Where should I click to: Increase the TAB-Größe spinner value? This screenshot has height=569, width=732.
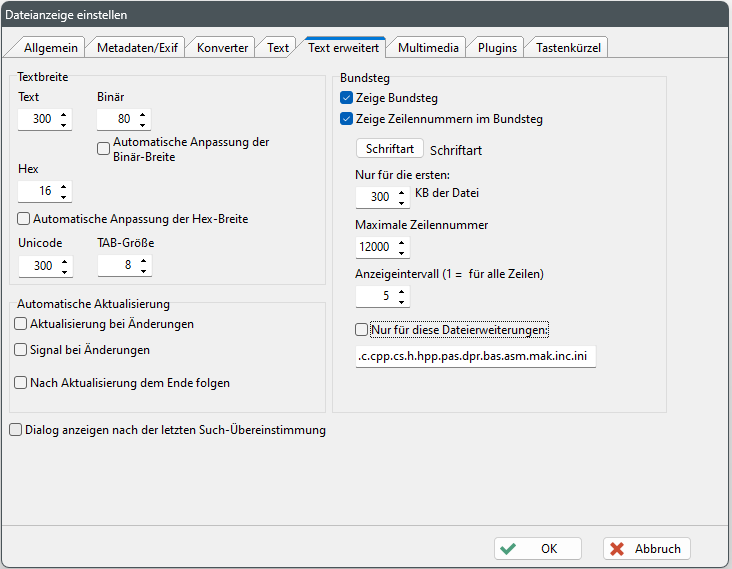coord(143,261)
